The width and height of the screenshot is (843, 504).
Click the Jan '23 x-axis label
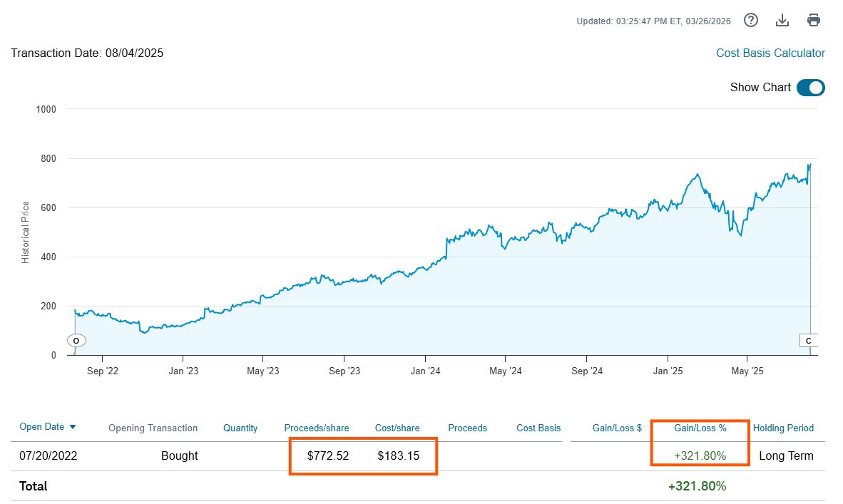[183, 371]
